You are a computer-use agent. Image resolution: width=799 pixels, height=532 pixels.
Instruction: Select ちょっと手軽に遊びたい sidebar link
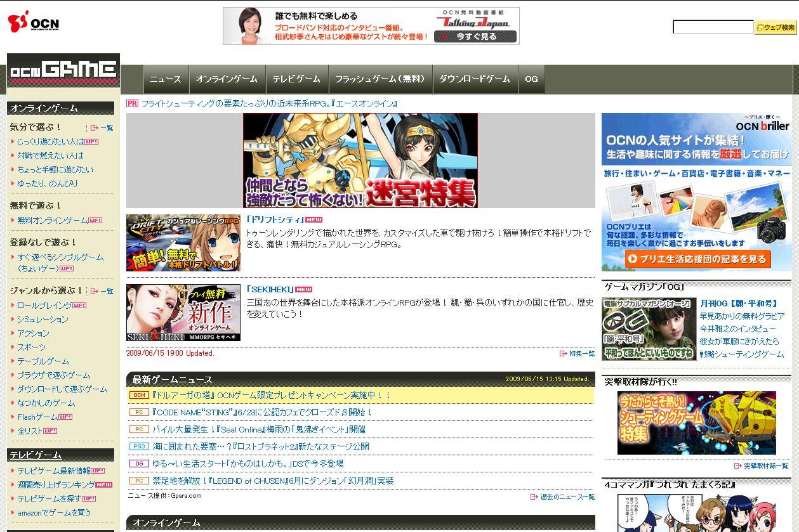[x=55, y=169]
